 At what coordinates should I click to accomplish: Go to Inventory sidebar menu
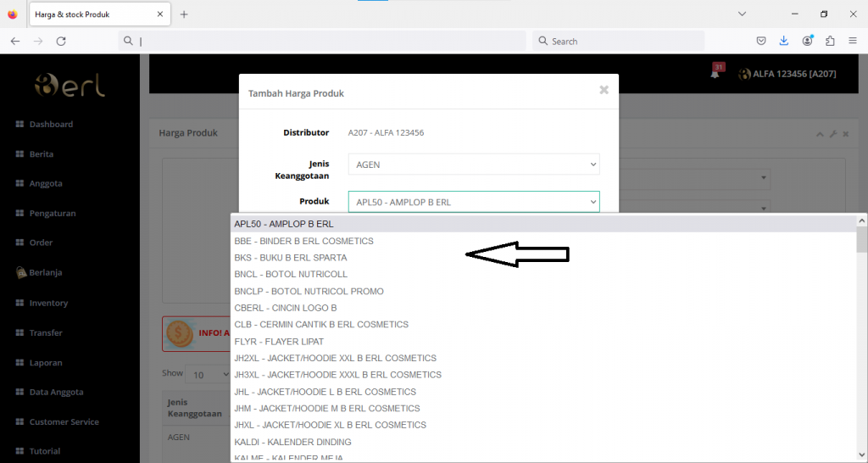tap(48, 303)
